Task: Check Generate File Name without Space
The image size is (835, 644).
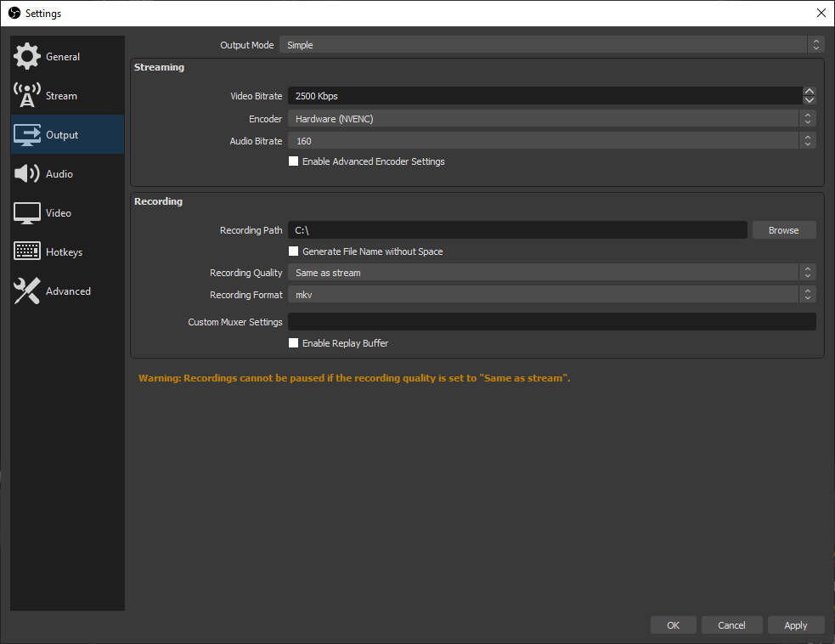Action: 294,251
